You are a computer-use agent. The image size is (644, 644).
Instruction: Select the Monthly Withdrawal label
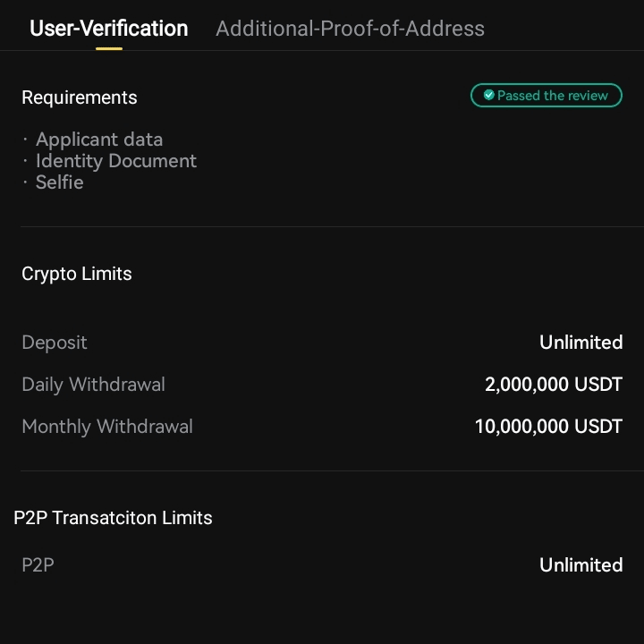click(x=107, y=427)
